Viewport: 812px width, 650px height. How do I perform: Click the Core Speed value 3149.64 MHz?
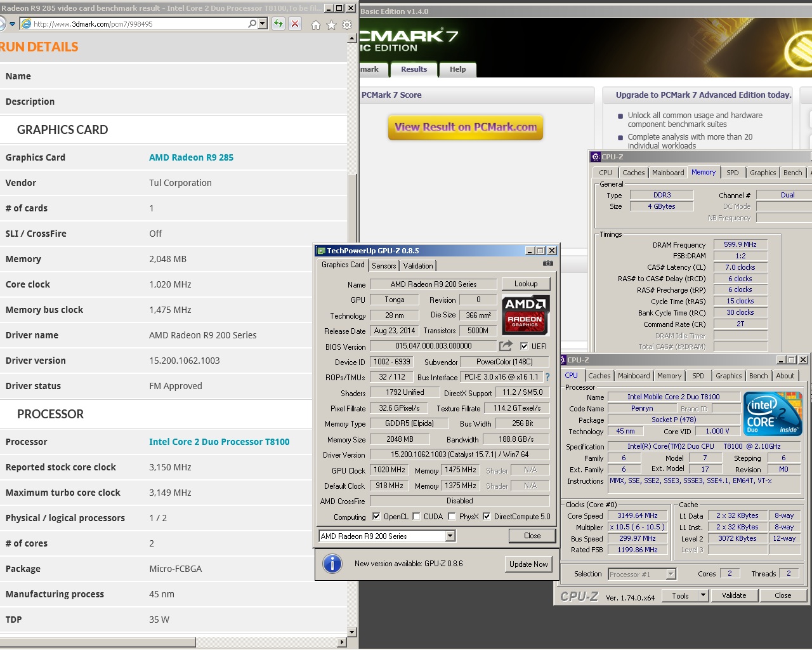(x=638, y=515)
